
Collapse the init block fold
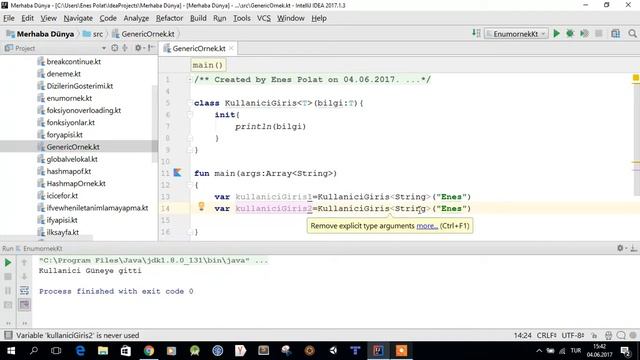tap(190, 115)
